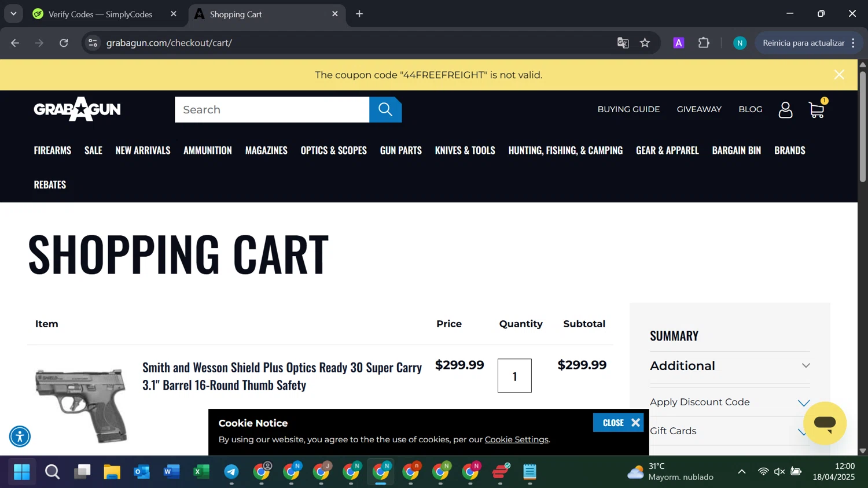Click the quantity input box
Image resolution: width=868 pixels, height=488 pixels.
click(514, 376)
